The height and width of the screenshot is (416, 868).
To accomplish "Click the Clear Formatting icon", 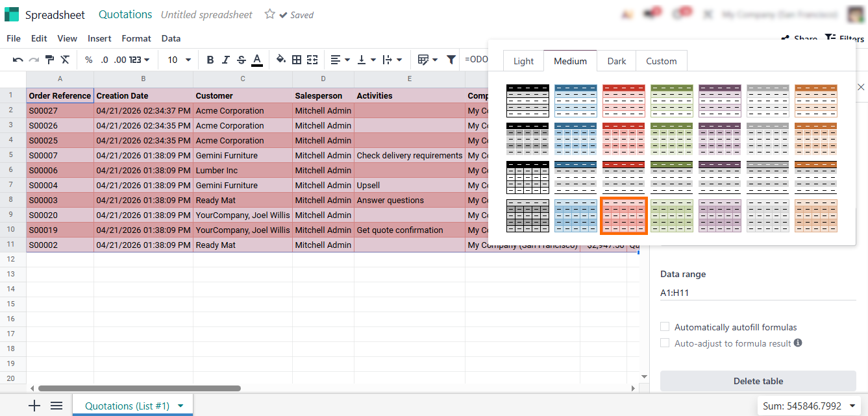I will click(65, 60).
